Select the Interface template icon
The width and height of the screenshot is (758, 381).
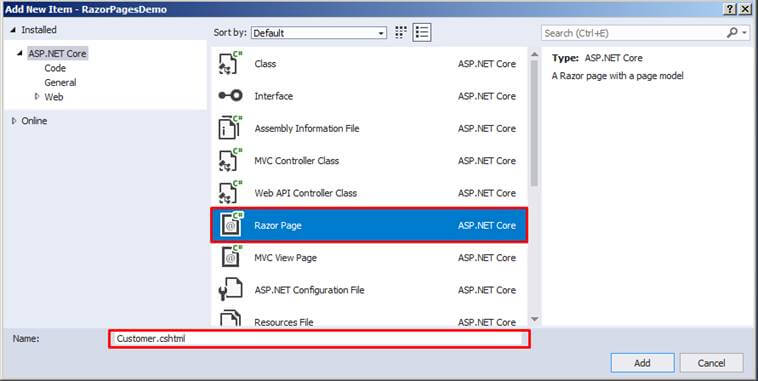[x=230, y=96]
